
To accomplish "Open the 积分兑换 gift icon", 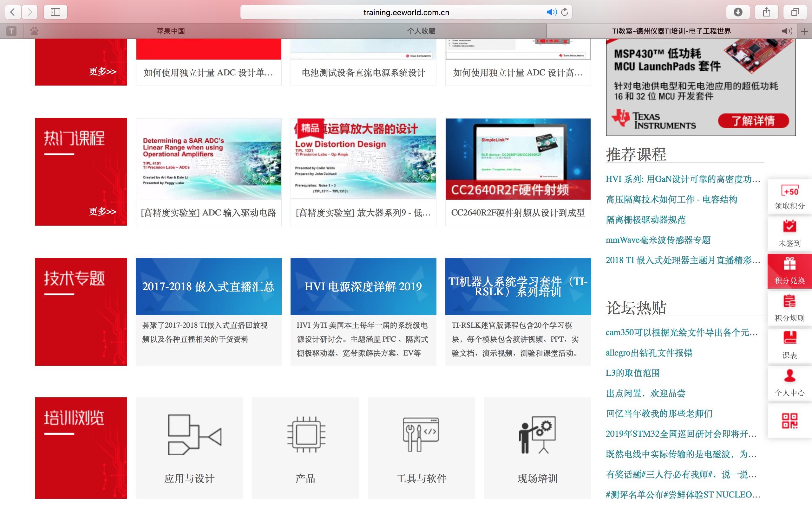I will (789, 264).
